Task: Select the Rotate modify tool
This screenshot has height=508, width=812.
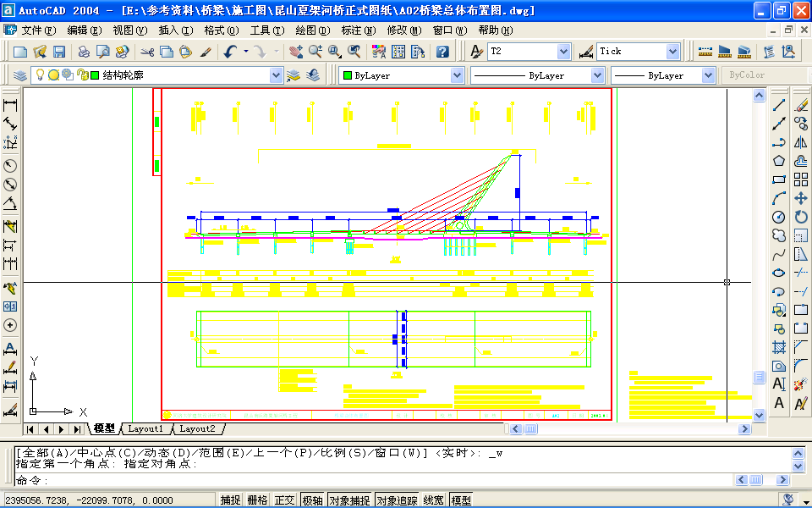Action: coord(801,217)
